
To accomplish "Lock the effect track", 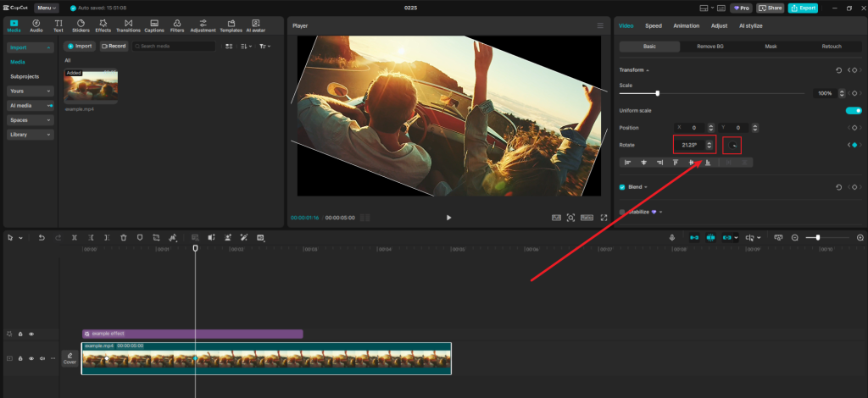I will [x=20, y=334].
